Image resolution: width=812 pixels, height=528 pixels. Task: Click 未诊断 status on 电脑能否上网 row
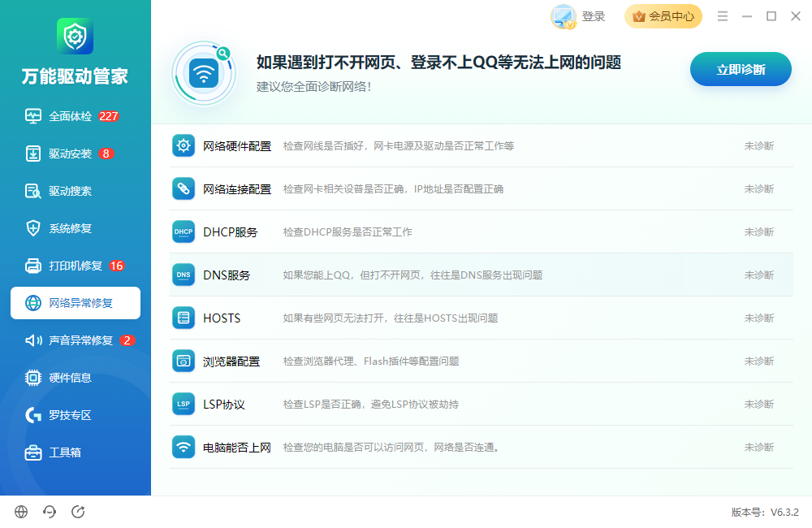click(x=759, y=447)
